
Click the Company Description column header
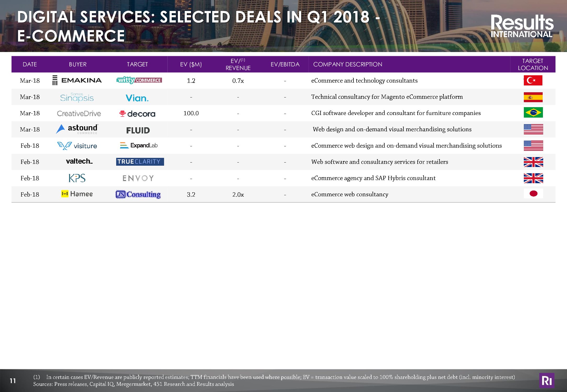347,65
